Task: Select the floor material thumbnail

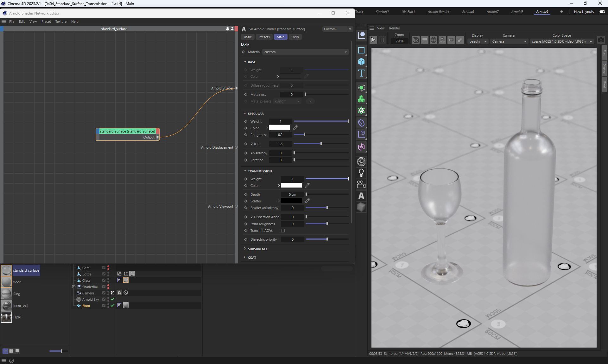Action: pos(6,282)
